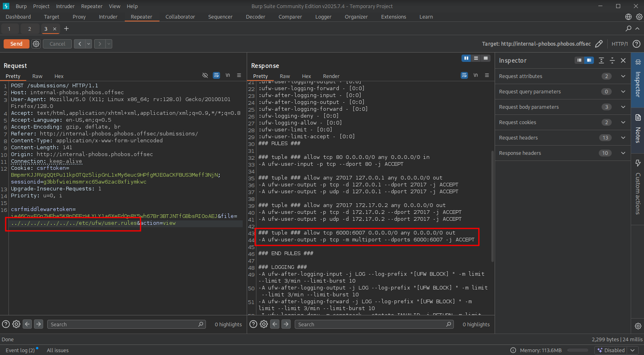The image size is (644, 355).
Task: Click the Burp global settings gear icon
Action: point(639,17)
